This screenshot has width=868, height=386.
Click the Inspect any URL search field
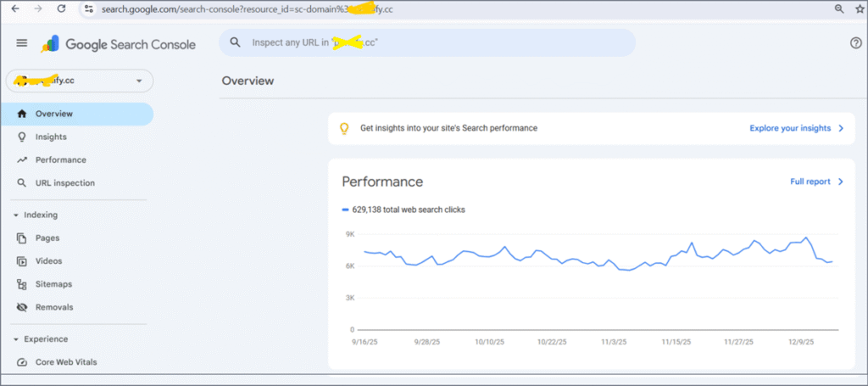click(x=432, y=42)
